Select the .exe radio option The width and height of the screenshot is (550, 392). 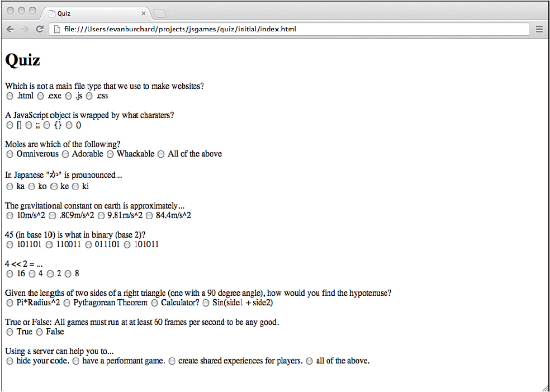pos(41,96)
